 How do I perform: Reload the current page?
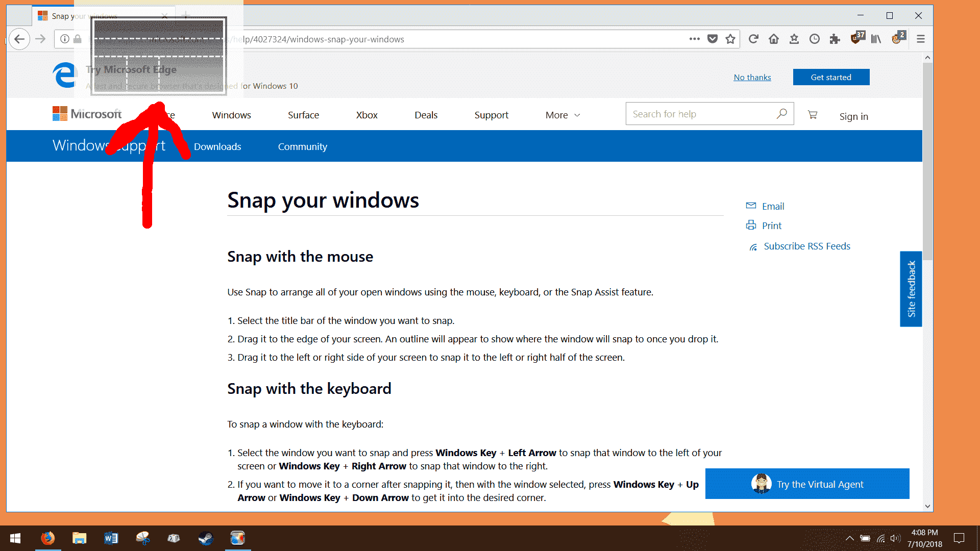[x=753, y=39]
